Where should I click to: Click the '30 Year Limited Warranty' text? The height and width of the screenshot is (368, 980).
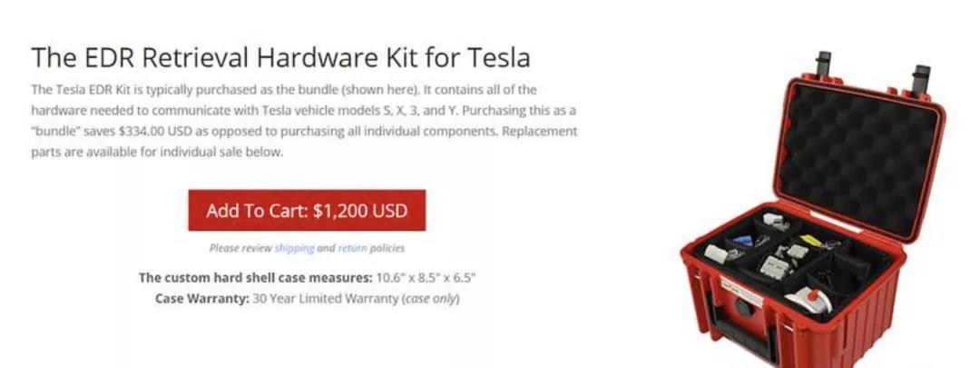click(x=322, y=298)
